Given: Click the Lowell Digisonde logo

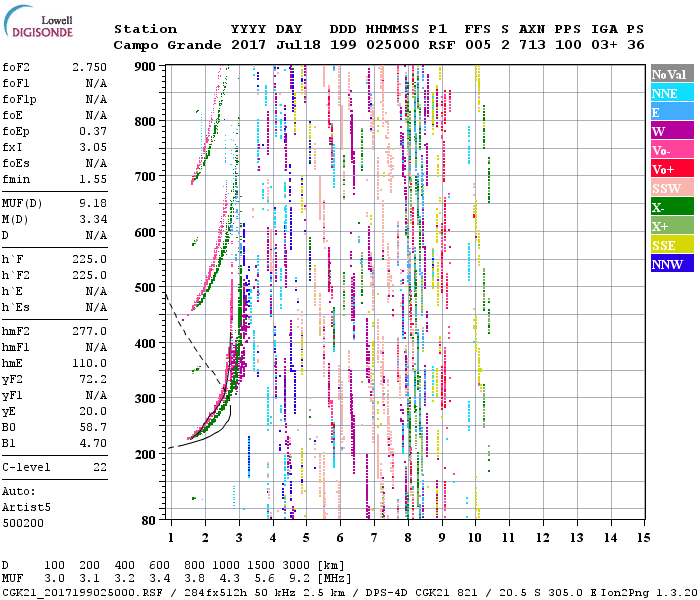Looking at the screenshot, I should (x=38, y=21).
